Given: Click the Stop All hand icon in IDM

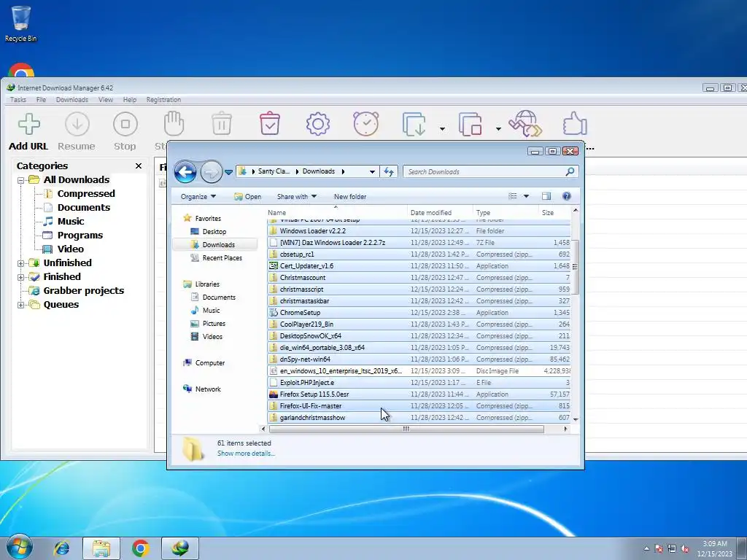Looking at the screenshot, I should pyautogui.click(x=174, y=124).
